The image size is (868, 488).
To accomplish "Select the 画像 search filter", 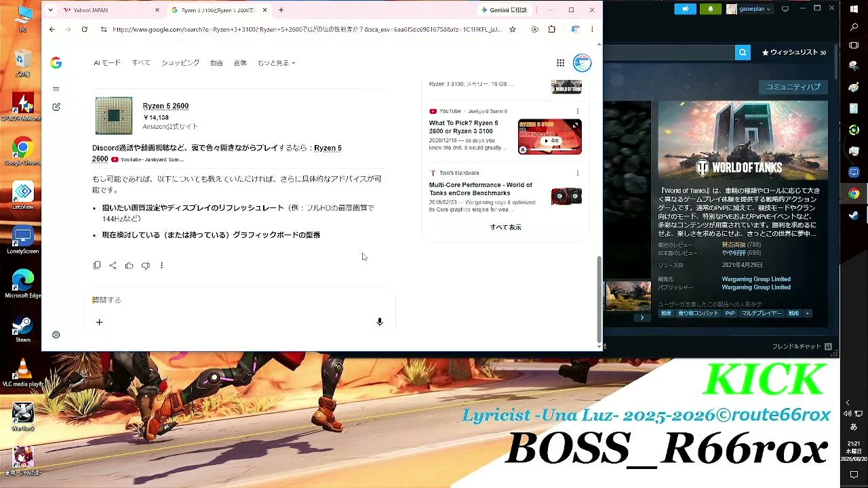I will pos(240,63).
